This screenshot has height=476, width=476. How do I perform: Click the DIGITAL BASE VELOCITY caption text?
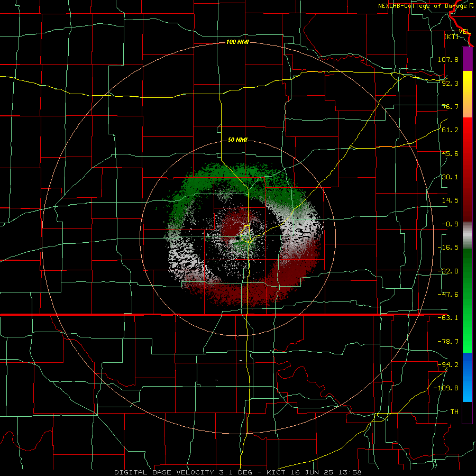pyautogui.click(x=164, y=472)
